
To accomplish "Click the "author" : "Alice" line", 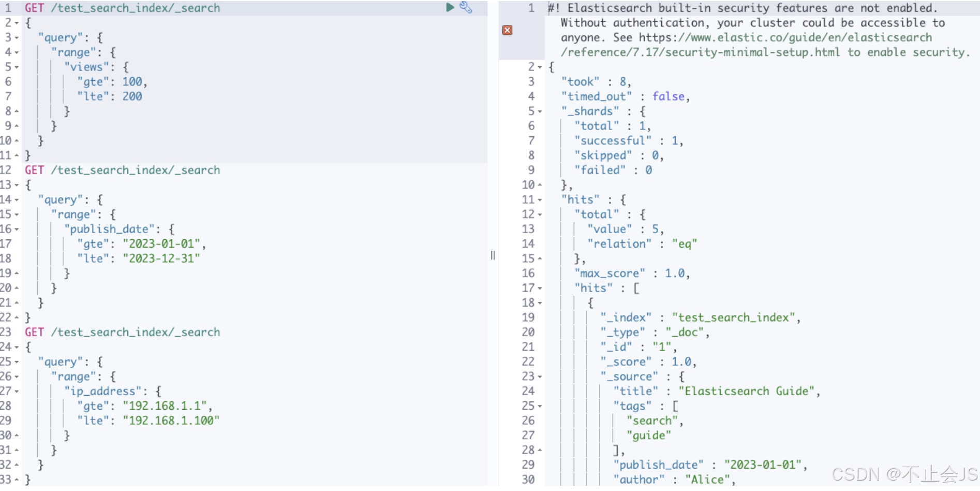I will pos(674,480).
